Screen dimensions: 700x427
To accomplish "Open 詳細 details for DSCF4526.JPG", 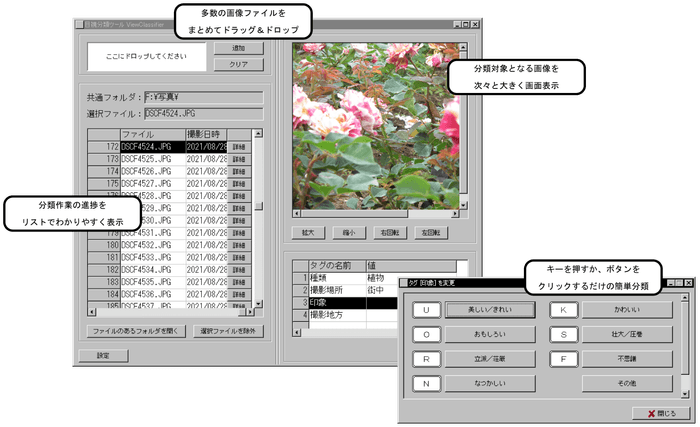I will coord(239,171).
